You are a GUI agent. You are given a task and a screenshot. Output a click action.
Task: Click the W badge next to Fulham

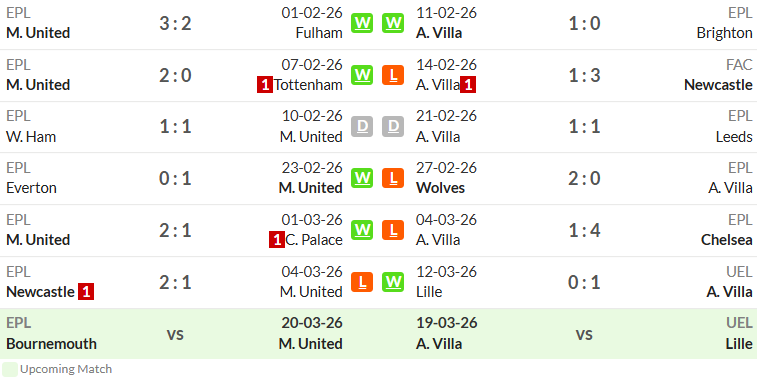[362, 23]
